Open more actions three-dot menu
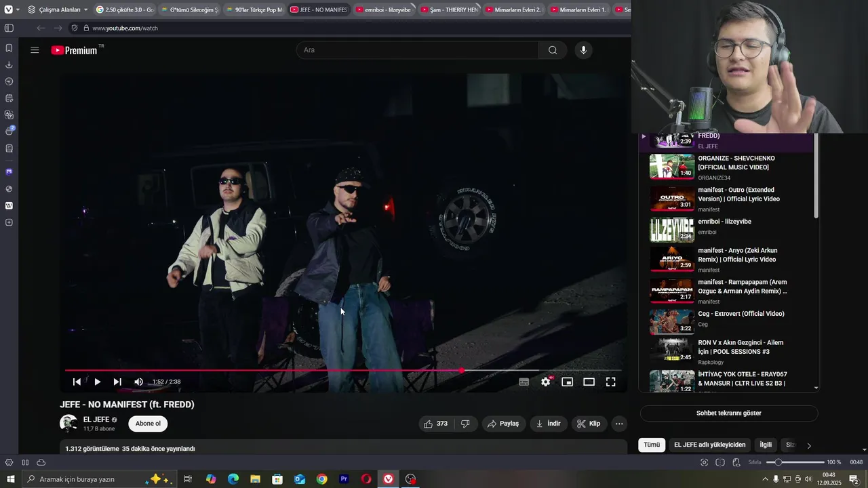 [x=618, y=424]
